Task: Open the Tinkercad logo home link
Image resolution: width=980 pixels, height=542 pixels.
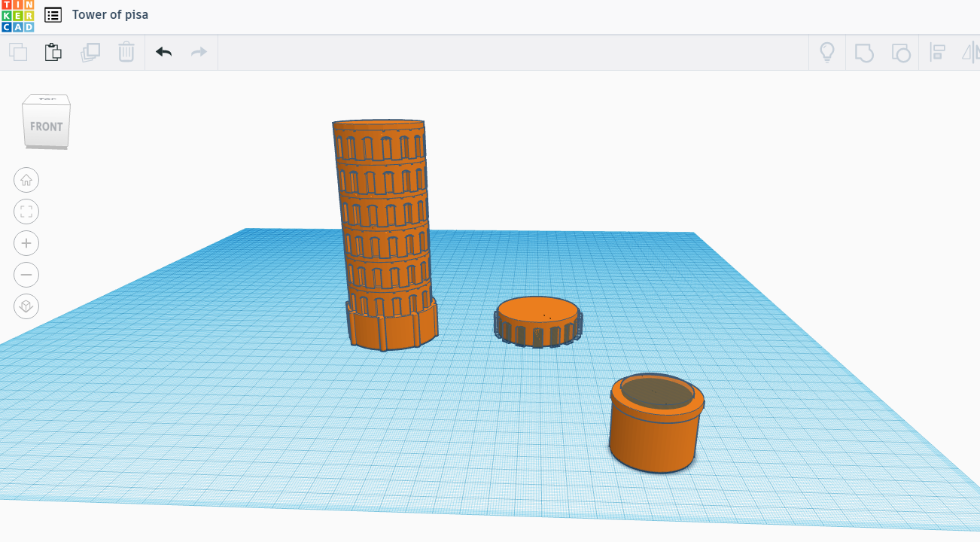Action: [17, 16]
